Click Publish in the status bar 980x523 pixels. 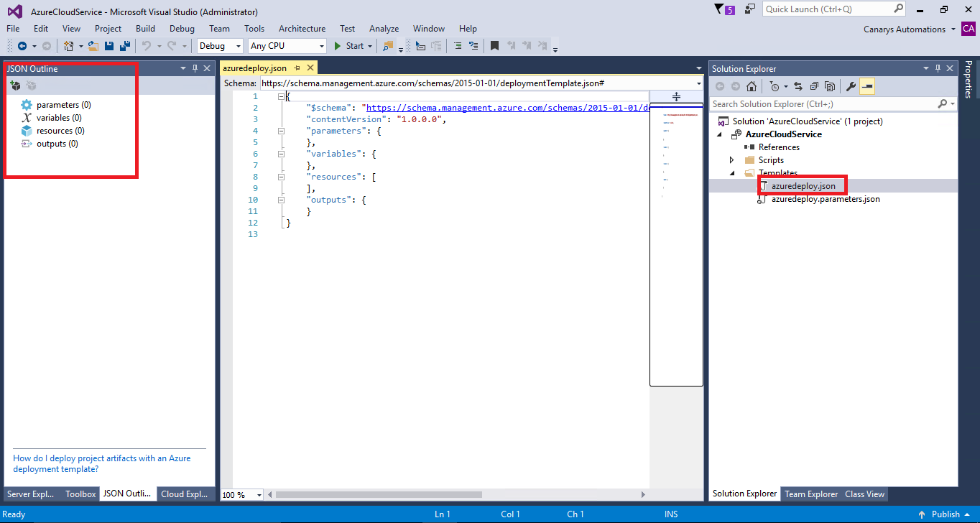pyautogui.click(x=946, y=514)
